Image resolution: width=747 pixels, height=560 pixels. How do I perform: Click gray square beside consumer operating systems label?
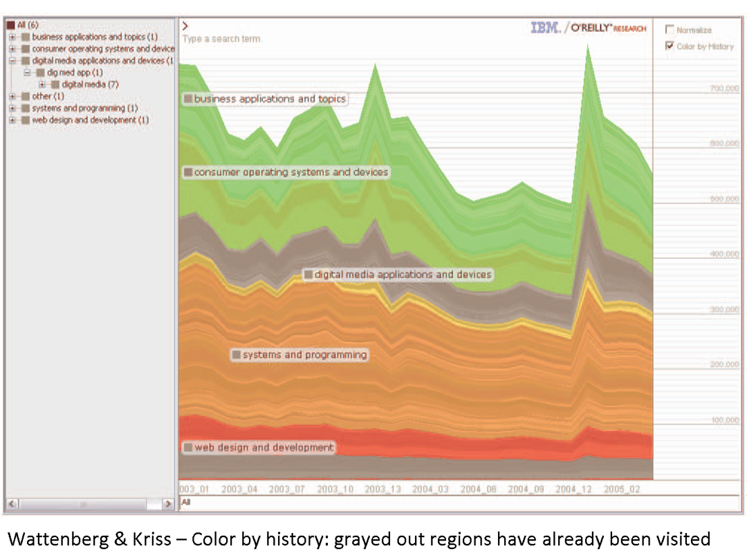point(188,172)
